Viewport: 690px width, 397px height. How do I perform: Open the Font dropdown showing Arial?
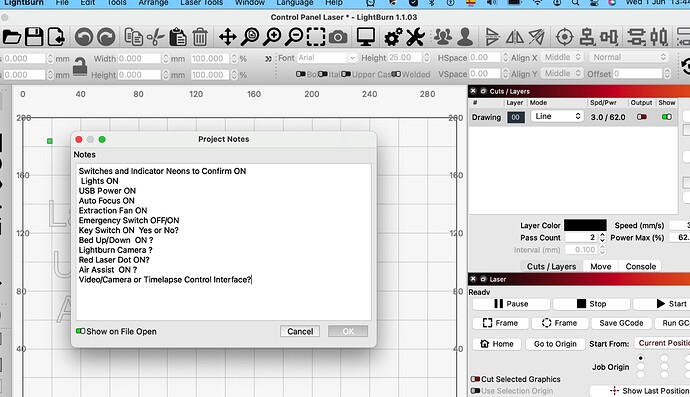point(326,58)
